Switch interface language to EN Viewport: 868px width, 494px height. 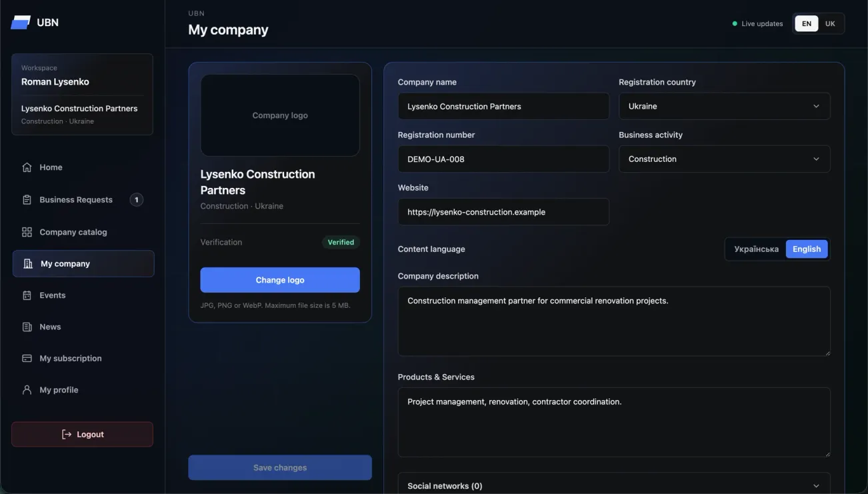pyautogui.click(x=806, y=24)
